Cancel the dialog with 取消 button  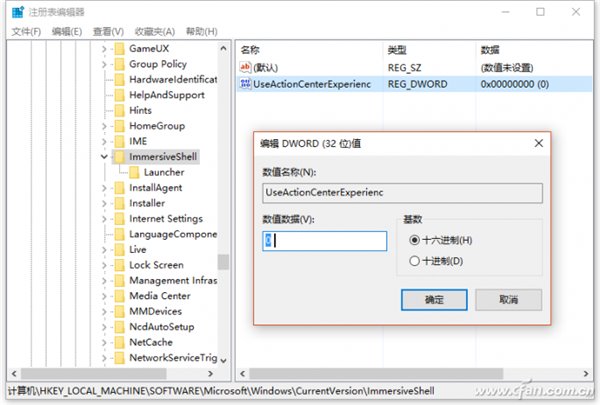pos(509,300)
